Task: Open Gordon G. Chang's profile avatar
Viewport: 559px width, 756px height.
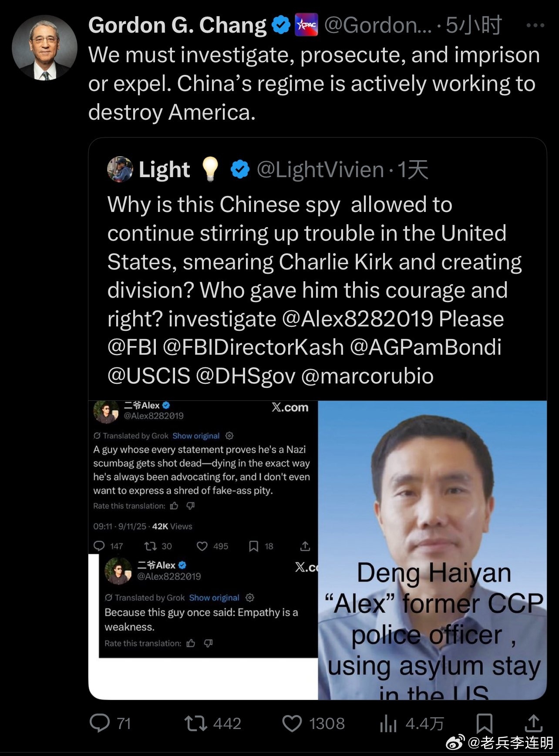Action: point(44,48)
